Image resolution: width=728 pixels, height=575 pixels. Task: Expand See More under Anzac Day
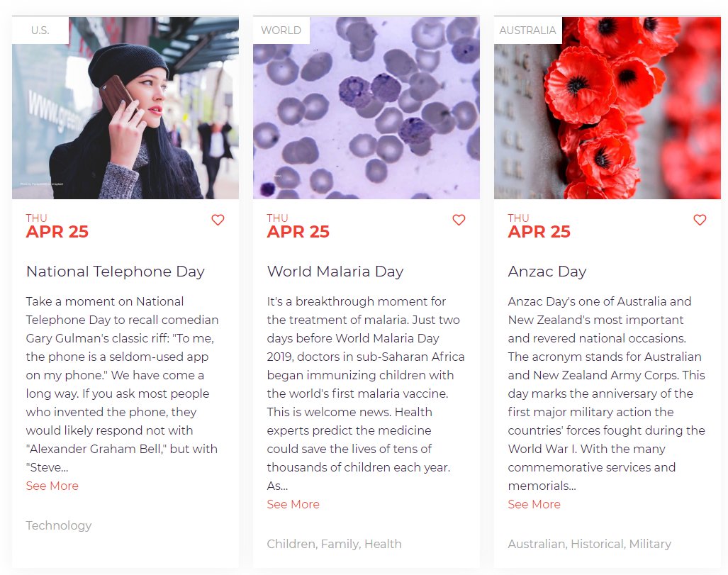[534, 504]
